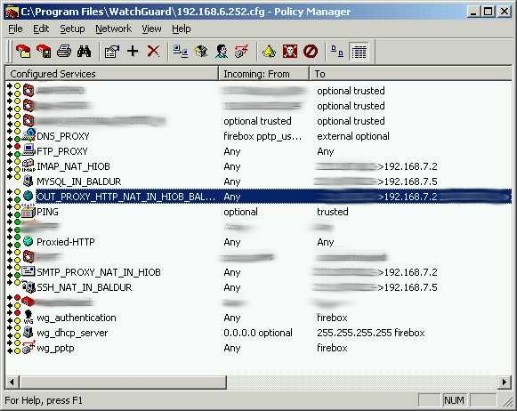Image resolution: width=517 pixels, height=411 pixels.
Task: Expand the DNS_PROXY row arrows
Action: point(10,135)
